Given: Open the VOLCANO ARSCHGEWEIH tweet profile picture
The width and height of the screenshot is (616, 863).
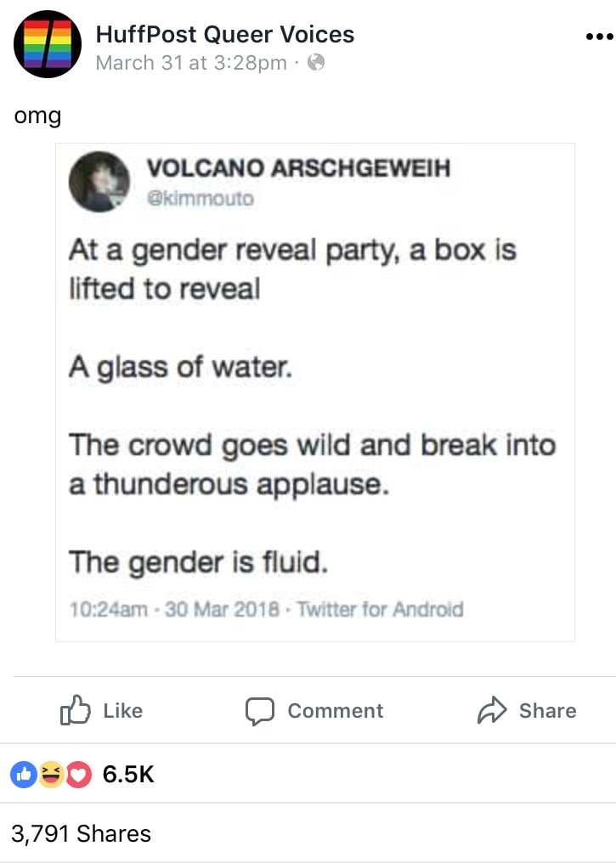Looking at the screenshot, I should point(99,182).
